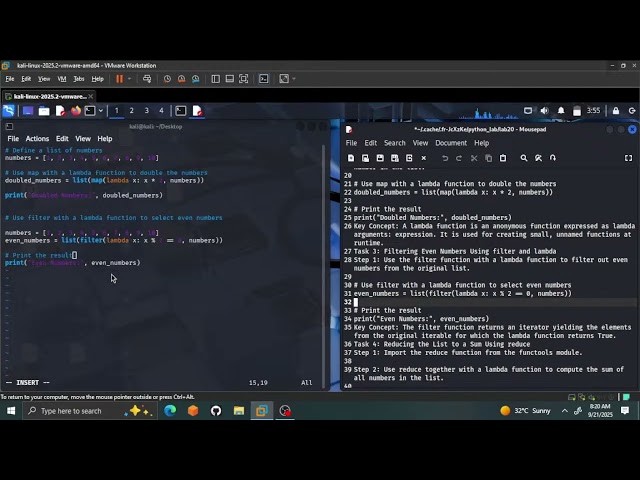Launch file manager from Kali panel

pyautogui.click(x=44, y=111)
